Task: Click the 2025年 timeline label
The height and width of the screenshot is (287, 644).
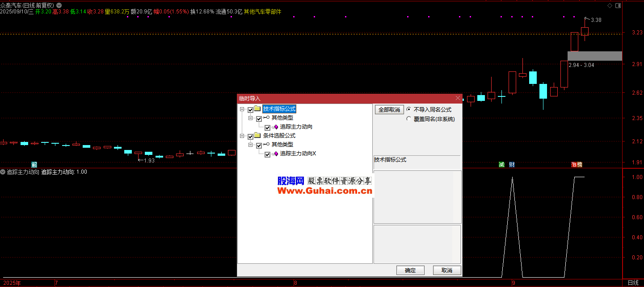Action: [x=11, y=283]
